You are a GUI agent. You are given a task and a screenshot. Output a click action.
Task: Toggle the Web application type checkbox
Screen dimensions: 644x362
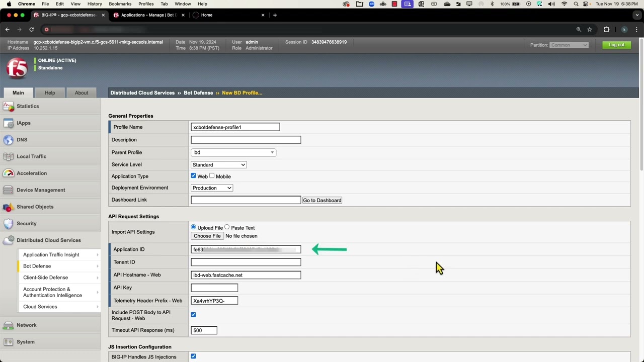193,176
